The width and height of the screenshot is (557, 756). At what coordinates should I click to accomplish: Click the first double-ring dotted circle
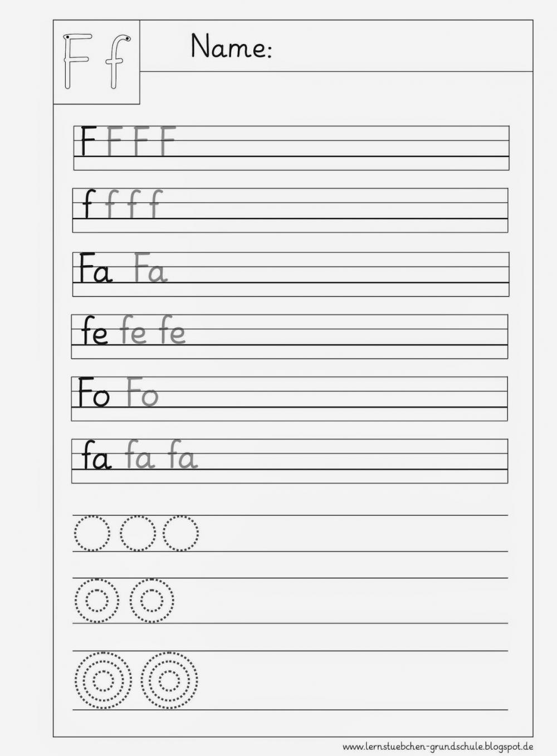pos(96,601)
